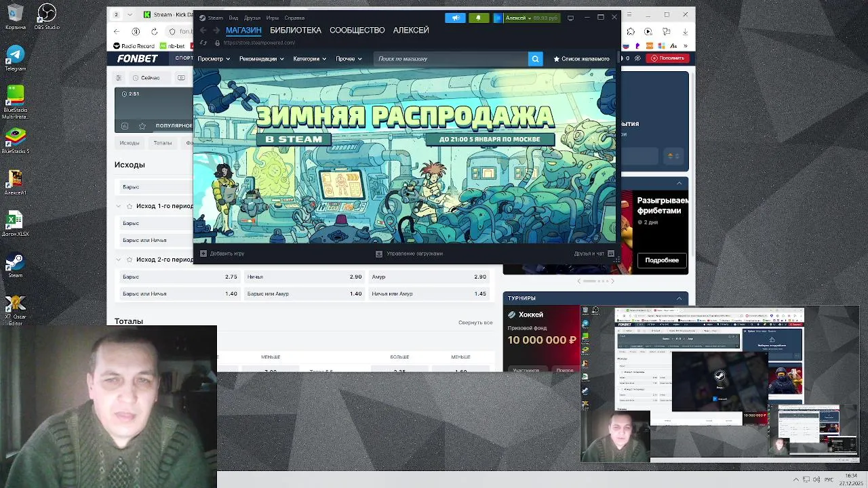Image resolution: width=868 pixels, height=488 pixels.
Task: Open Догон.XLSX desktop file
Action: (15, 224)
